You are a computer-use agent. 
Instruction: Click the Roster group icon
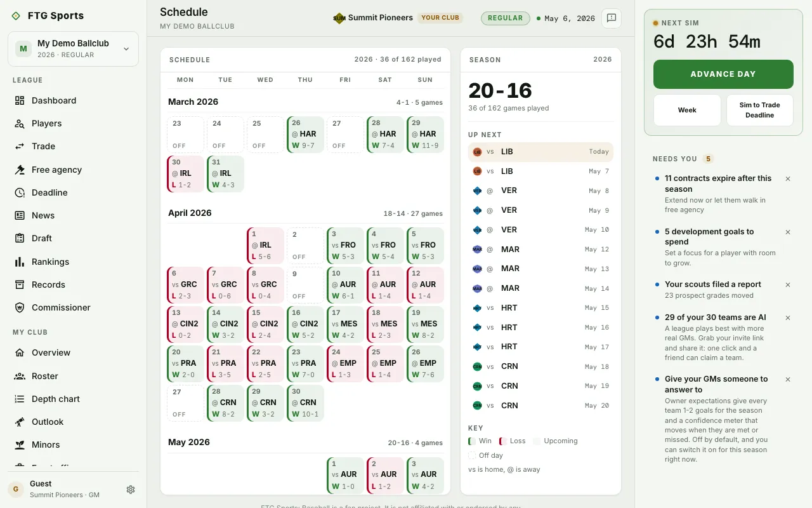20,376
